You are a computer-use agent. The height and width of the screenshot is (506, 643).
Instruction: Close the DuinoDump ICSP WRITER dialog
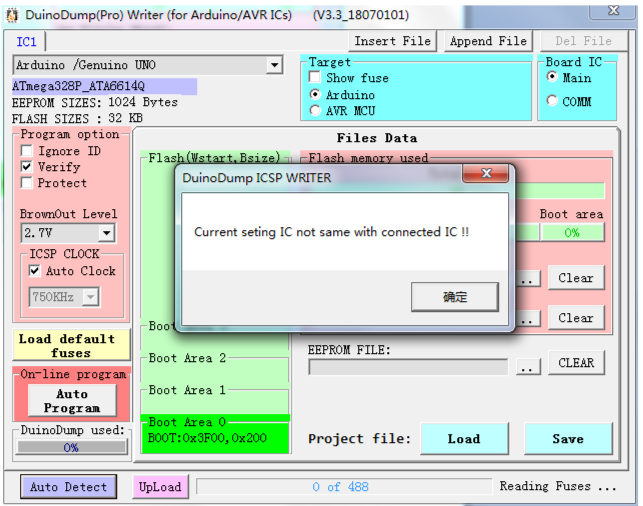(x=486, y=173)
